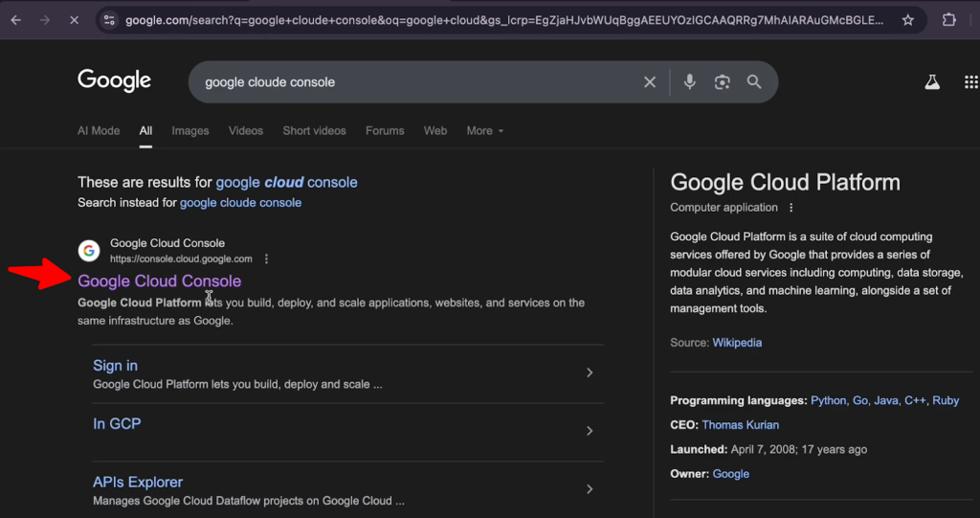Search by image using camera icon
The width and height of the screenshot is (980, 518).
click(x=723, y=82)
